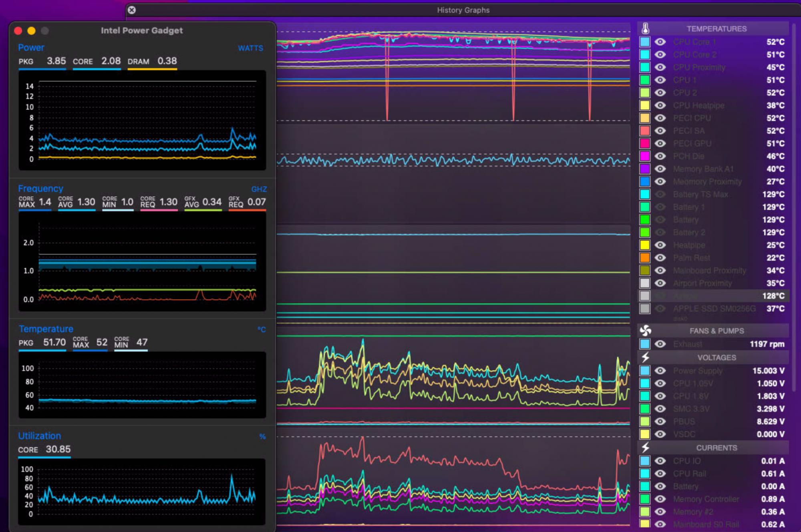801x532 pixels.
Task: Click the Palm Rest orange color swatch
Action: 645,258
